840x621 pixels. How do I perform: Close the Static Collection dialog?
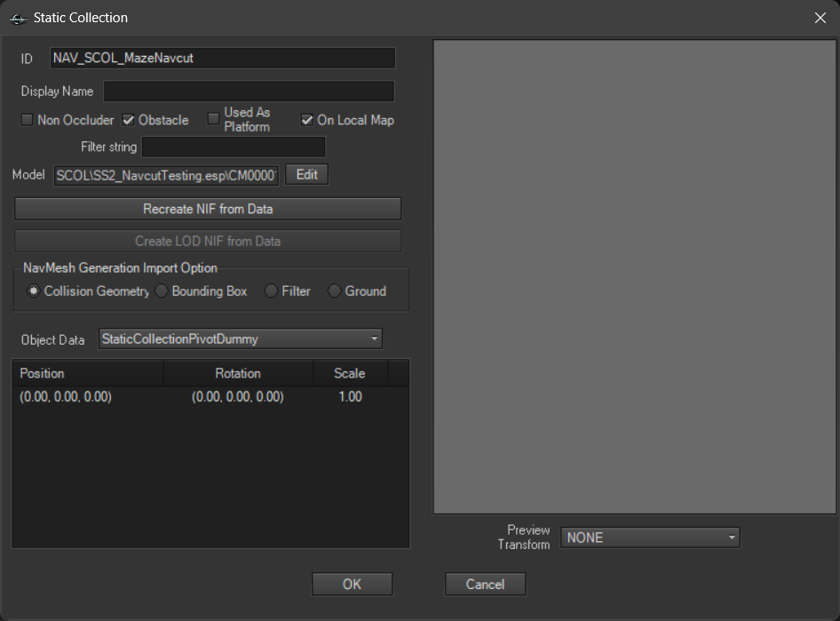click(x=820, y=18)
